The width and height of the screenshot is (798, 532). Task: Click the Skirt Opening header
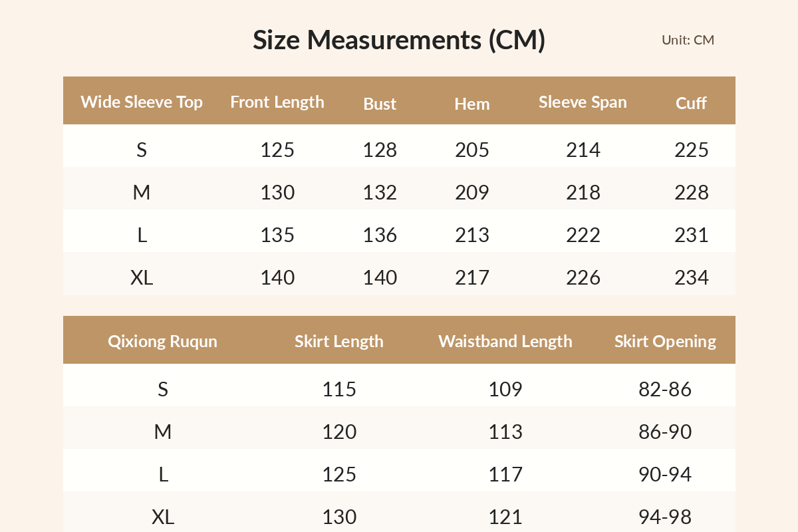tap(665, 341)
